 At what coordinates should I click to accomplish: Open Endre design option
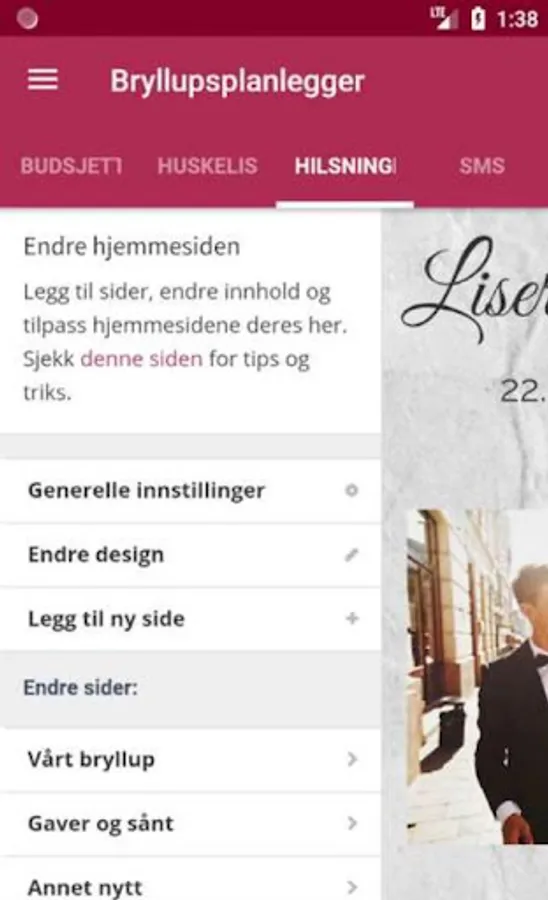[x=191, y=554]
